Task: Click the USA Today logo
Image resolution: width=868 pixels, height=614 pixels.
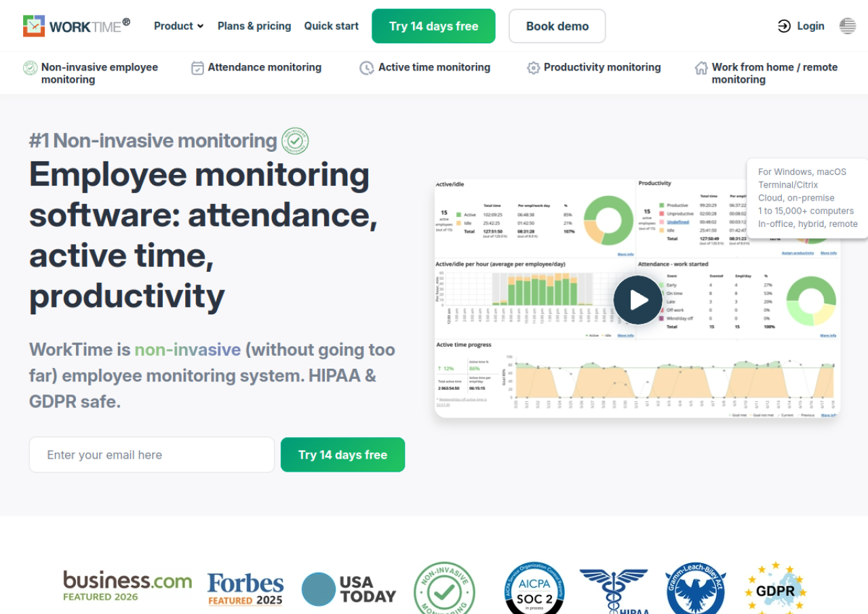Action: 349,589
